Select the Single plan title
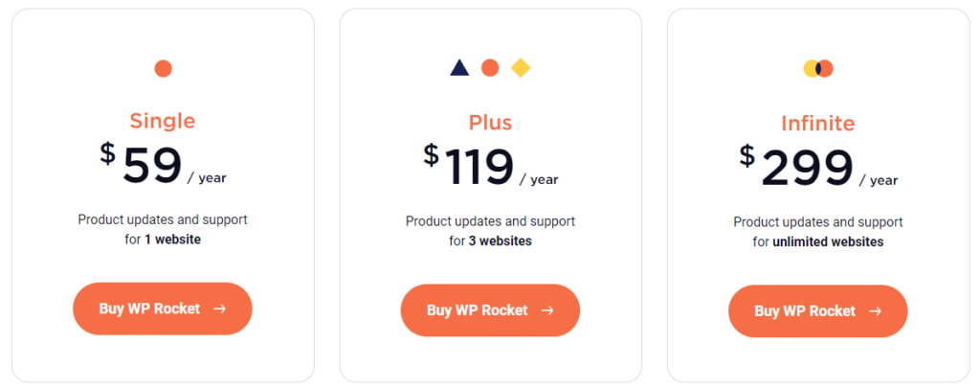This screenshot has width=980, height=390. [163, 121]
